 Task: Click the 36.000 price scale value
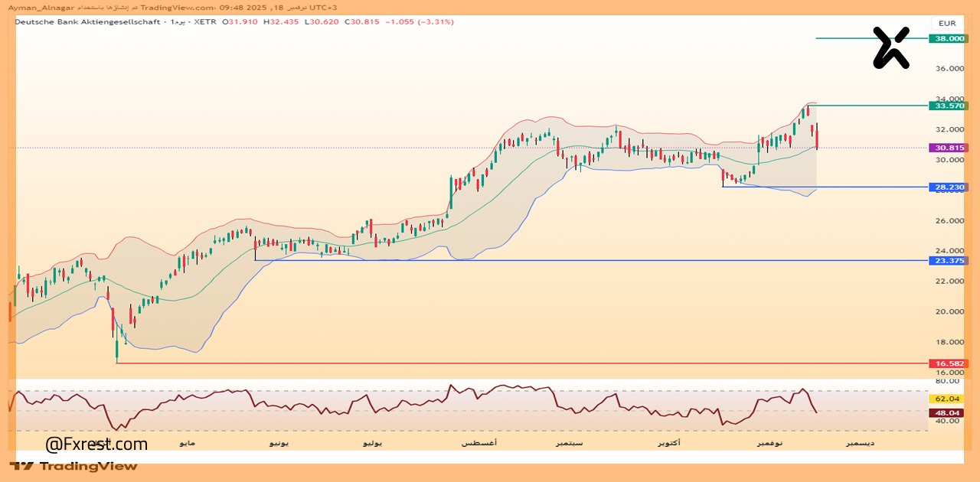click(949, 69)
